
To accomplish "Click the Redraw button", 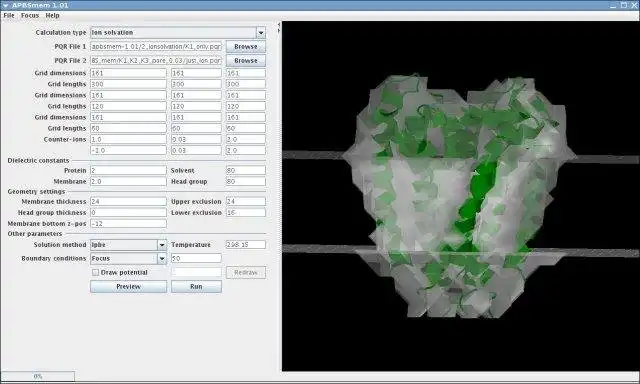I will click(246, 272).
